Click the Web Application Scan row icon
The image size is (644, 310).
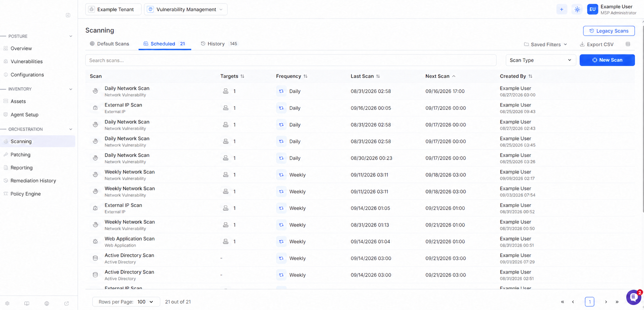(95, 242)
